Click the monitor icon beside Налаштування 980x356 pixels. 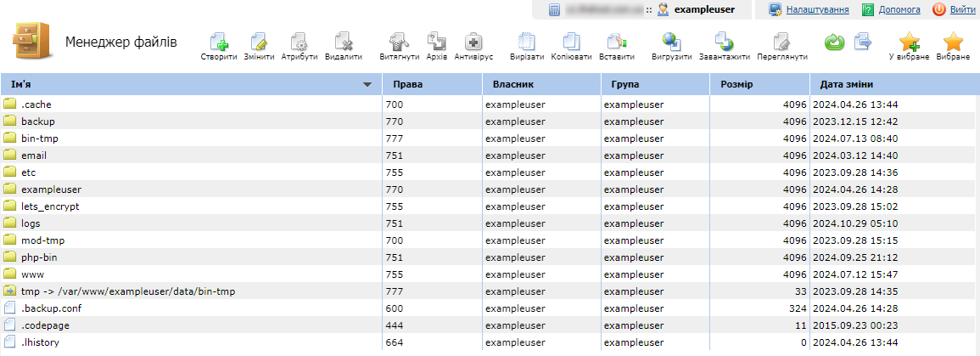tap(776, 9)
